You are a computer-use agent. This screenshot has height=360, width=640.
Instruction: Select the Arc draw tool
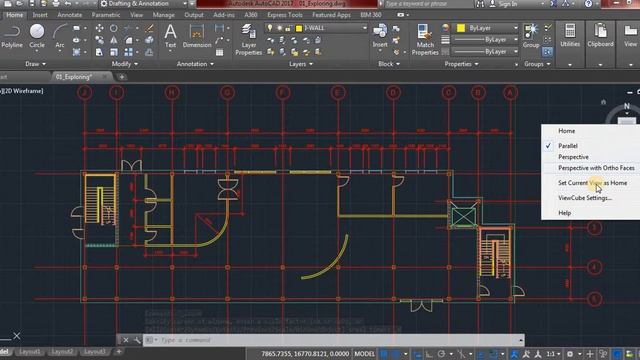pyautogui.click(x=60, y=37)
